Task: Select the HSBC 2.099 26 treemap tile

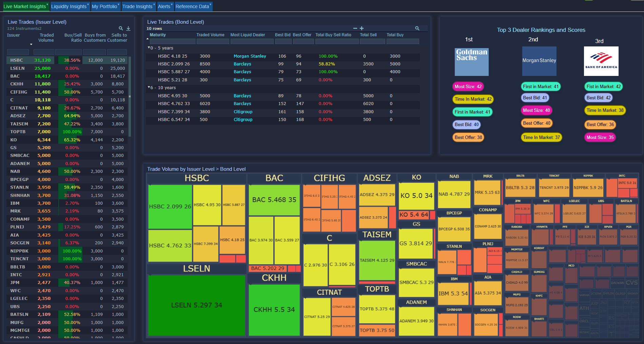Action: coord(170,206)
